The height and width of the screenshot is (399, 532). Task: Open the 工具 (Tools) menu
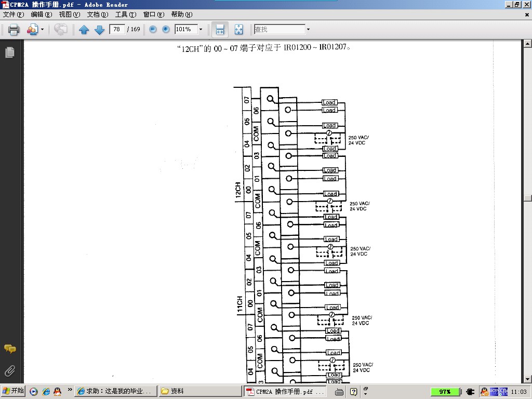tap(125, 15)
